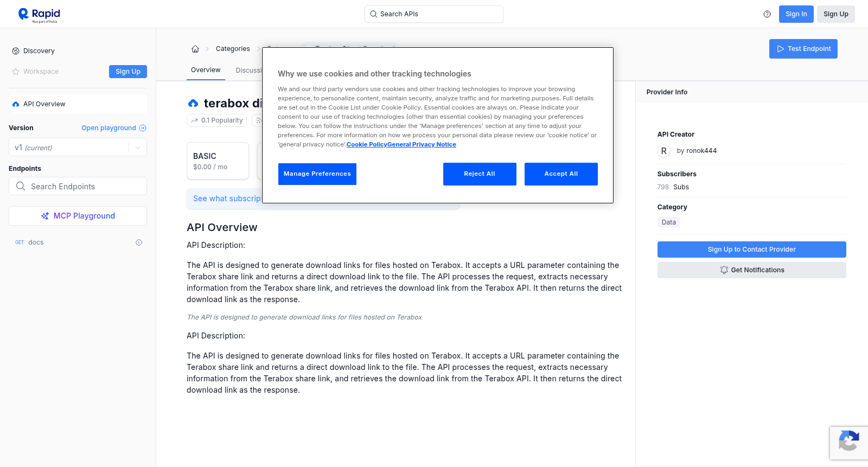
Task: Click Sign Up in the header
Action: tap(836, 14)
